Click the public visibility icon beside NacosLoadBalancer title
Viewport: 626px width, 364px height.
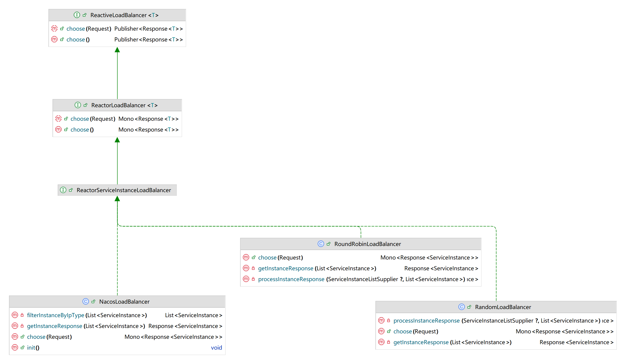click(93, 301)
